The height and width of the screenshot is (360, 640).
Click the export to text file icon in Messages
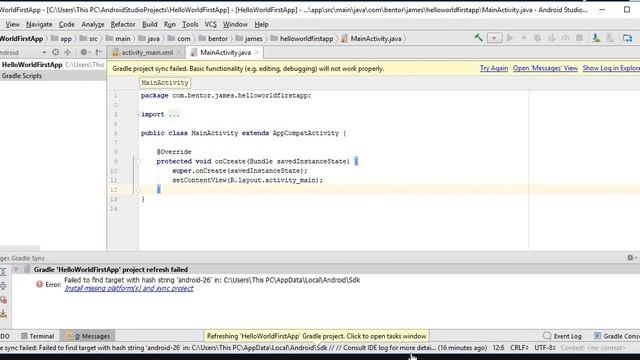point(4,314)
